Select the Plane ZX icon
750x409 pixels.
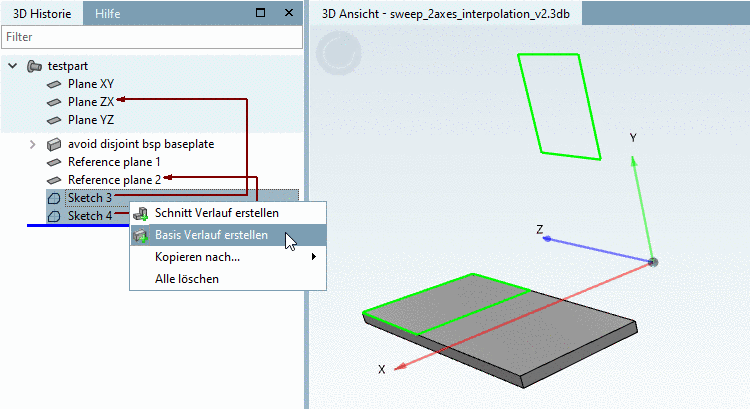click(x=54, y=102)
